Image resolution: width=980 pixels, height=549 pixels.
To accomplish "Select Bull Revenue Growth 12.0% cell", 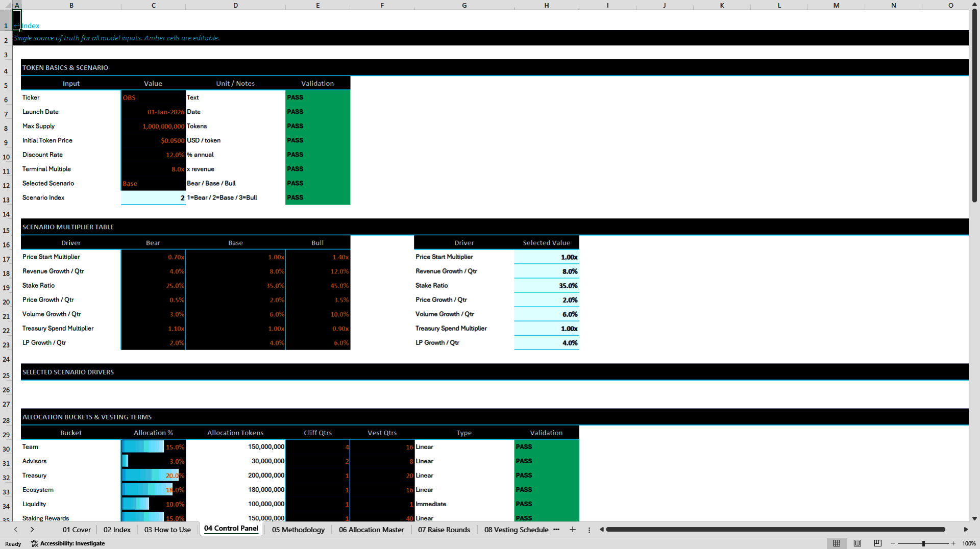I will click(x=318, y=271).
